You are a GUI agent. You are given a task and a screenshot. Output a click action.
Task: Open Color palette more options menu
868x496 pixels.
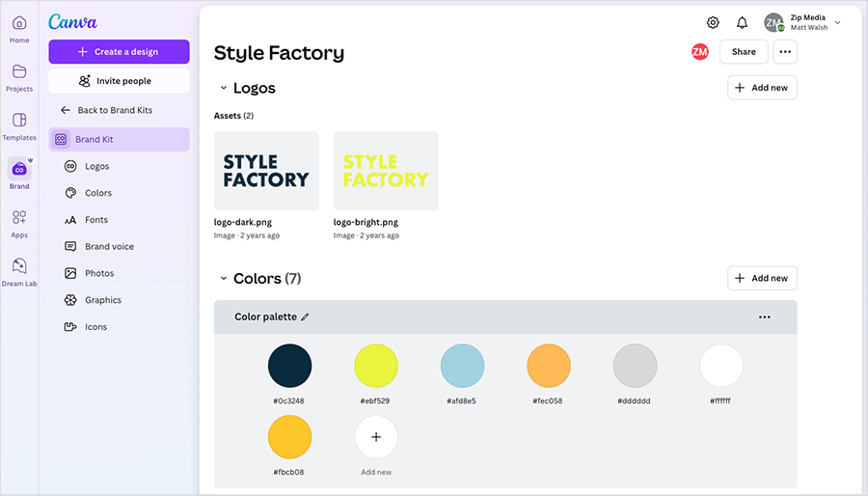(764, 317)
